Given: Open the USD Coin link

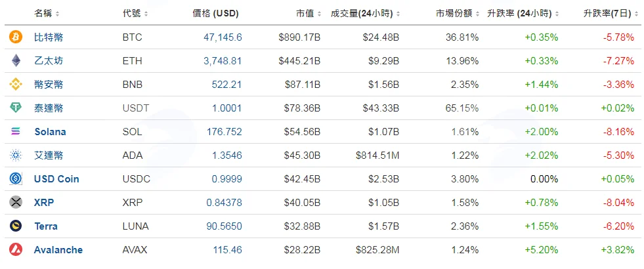Looking at the screenshot, I should click(x=56, y=179).
